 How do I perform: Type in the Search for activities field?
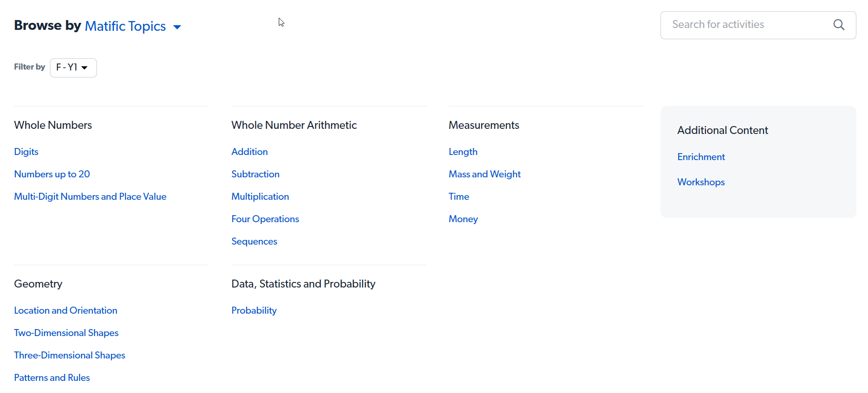tap(746, 25)
